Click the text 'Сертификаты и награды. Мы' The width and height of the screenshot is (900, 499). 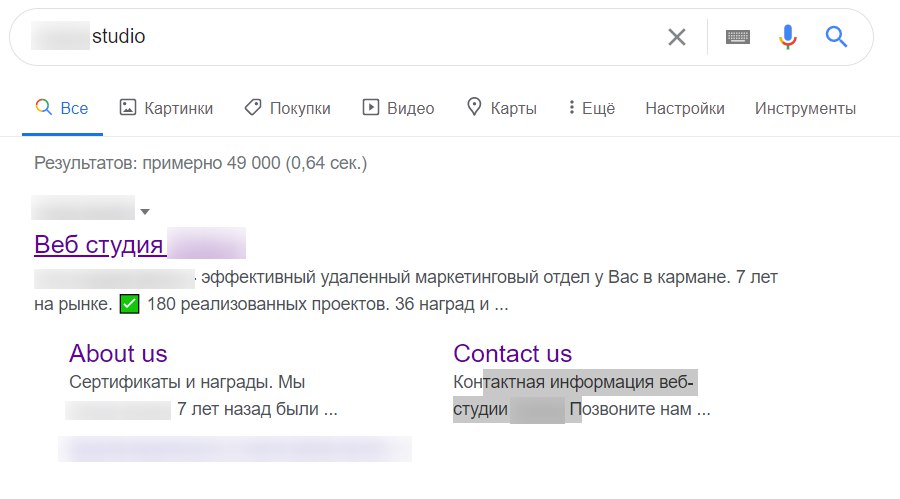click(187, 382)
